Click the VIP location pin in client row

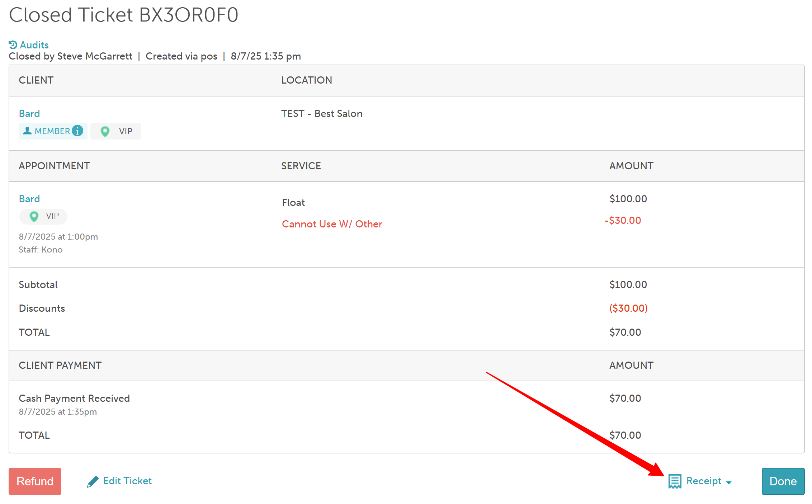(105, 131)
